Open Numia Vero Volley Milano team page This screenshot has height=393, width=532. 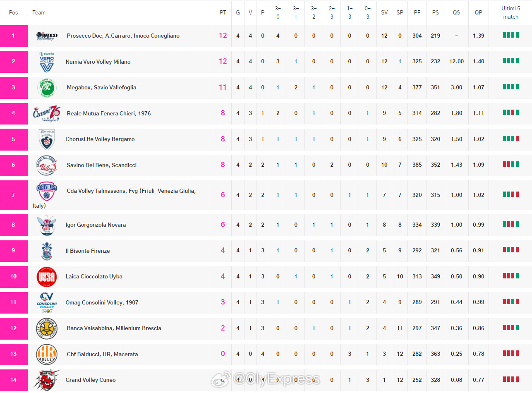pos(98,62)
